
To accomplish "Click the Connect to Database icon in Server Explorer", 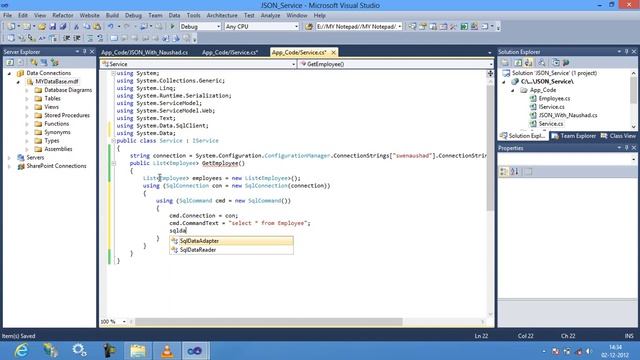I will pyautogui.click(x=34, y=62).
